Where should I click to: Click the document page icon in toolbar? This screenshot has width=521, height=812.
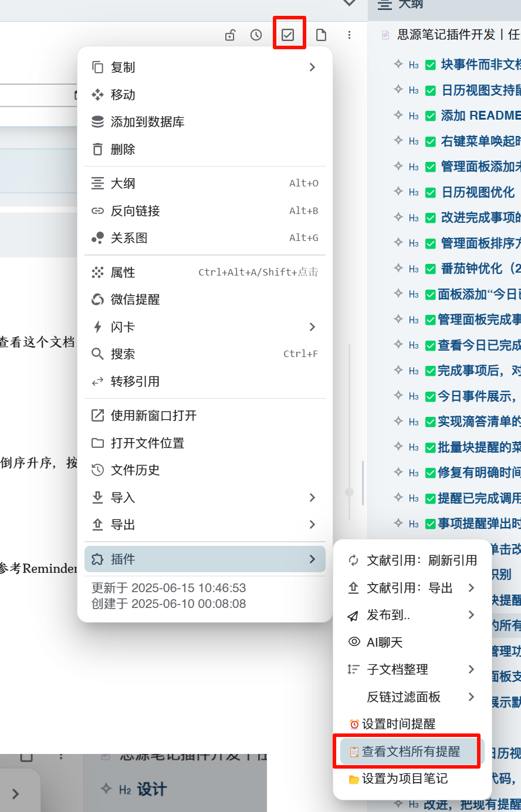tap(321, 35)
